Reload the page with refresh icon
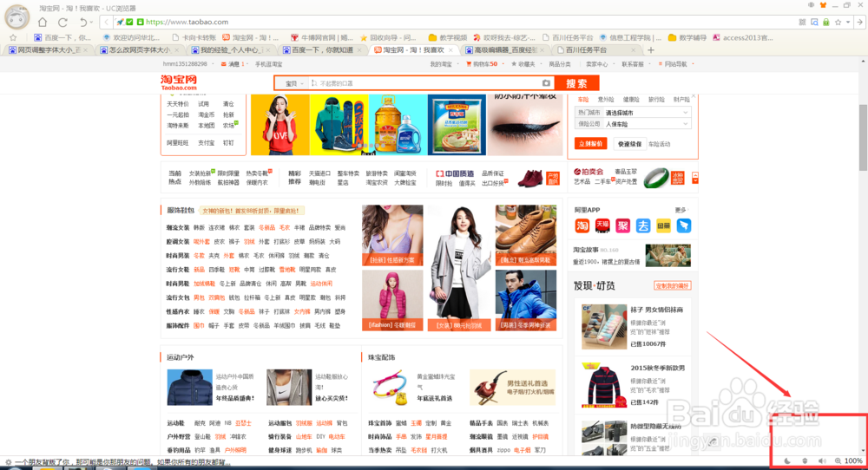 pos(62,23)
